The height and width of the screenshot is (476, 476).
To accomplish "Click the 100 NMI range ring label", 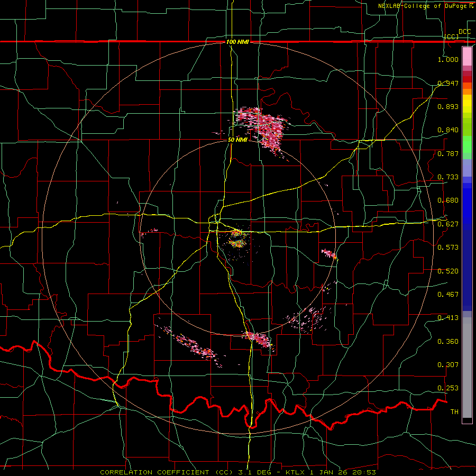I will pyautogui.click(x=237, y=42).
